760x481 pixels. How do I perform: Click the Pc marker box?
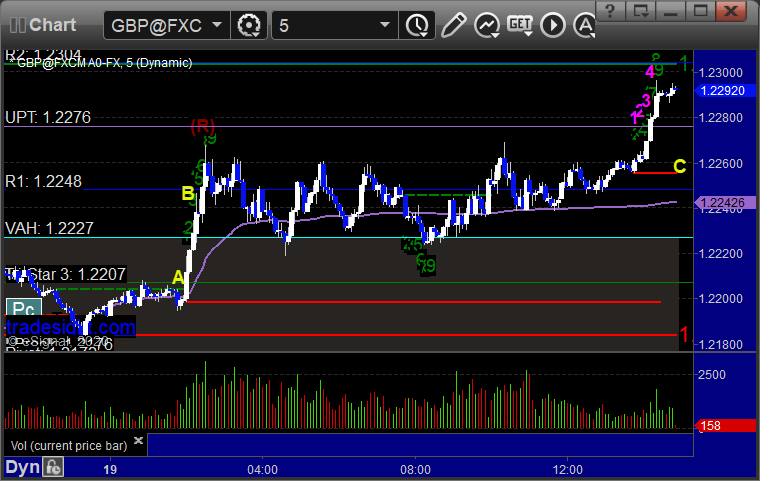tap(23, 308)
